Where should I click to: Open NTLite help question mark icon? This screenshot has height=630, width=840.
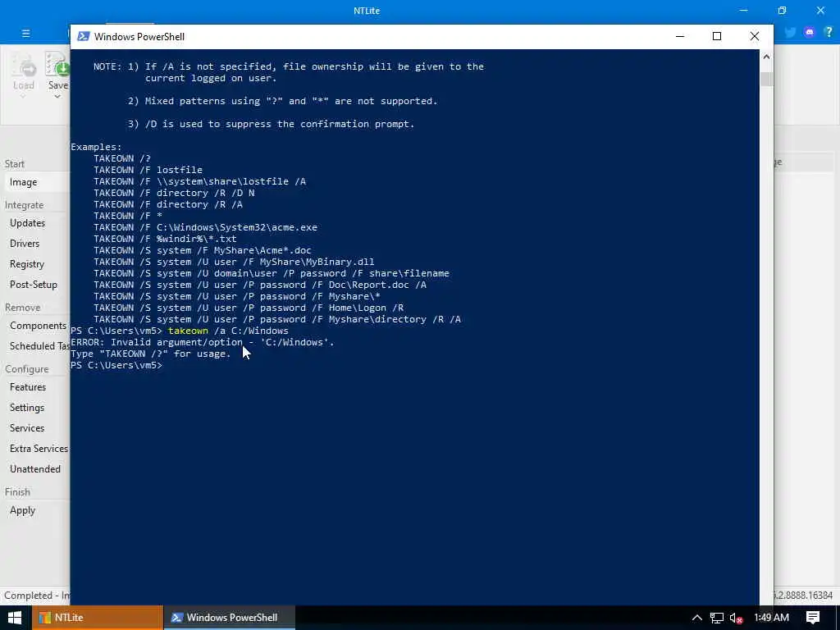click(829, 32)
